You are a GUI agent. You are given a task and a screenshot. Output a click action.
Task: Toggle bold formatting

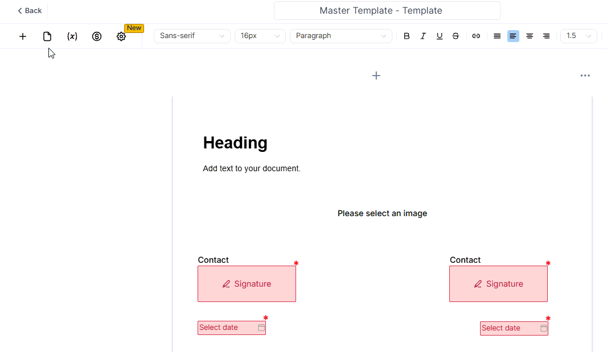coord(407,36)
